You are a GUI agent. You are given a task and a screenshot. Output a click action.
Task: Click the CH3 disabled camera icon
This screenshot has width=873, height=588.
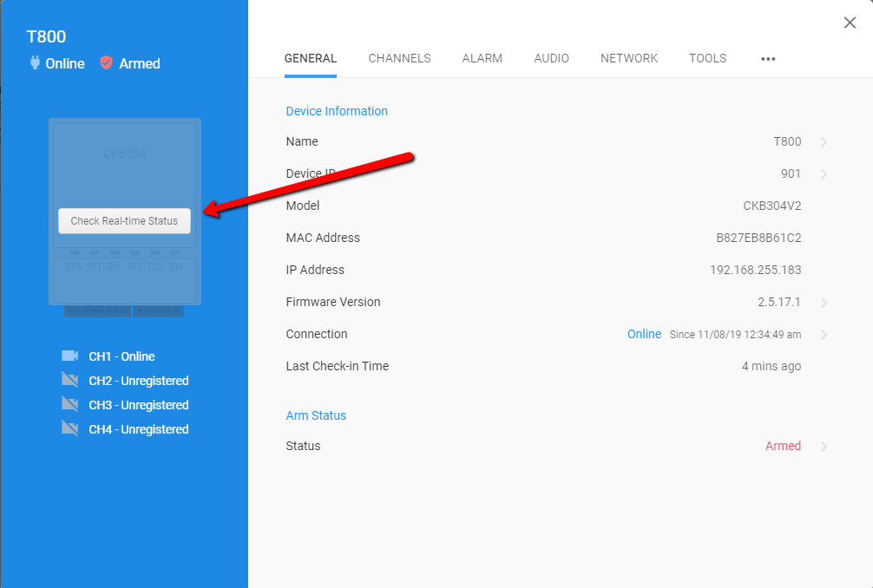tap(69, 404)
